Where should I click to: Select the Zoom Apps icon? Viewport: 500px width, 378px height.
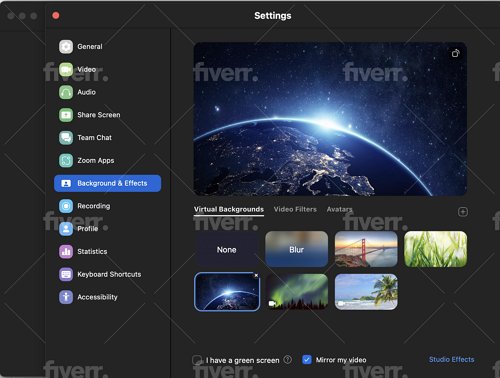coord(66,161)
